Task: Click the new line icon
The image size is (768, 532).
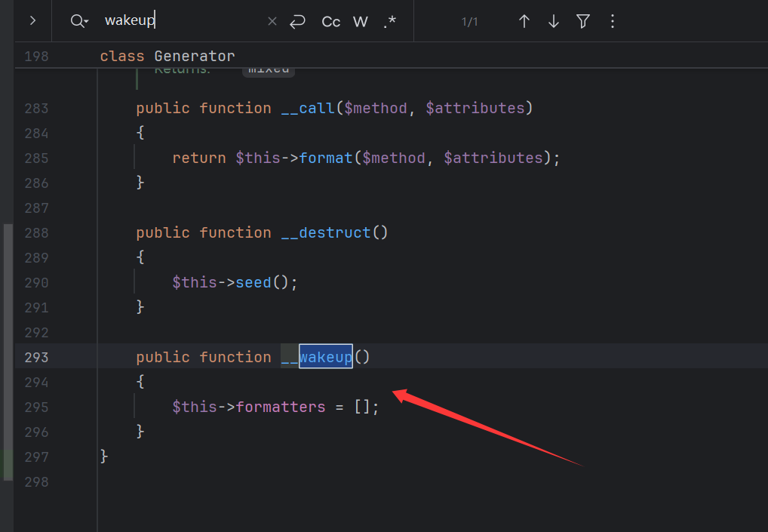Action: (298, 22)
